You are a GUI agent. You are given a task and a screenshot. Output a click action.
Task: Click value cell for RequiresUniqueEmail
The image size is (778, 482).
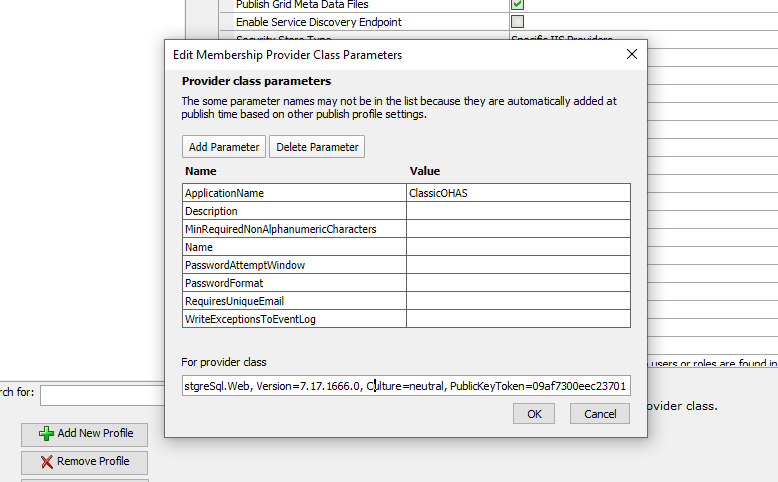pyautogui.click(x=519, y=300)
